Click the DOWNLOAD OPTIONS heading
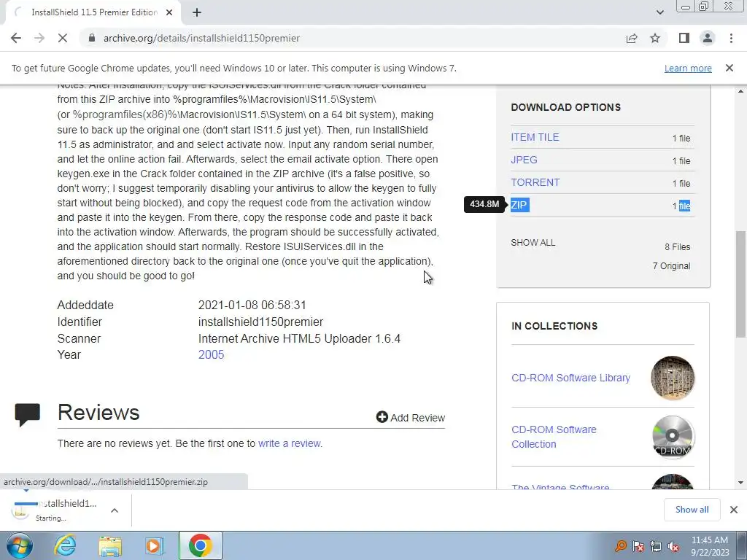The width and height of the screenshot is (747, 560). click(x=566, y=107)
